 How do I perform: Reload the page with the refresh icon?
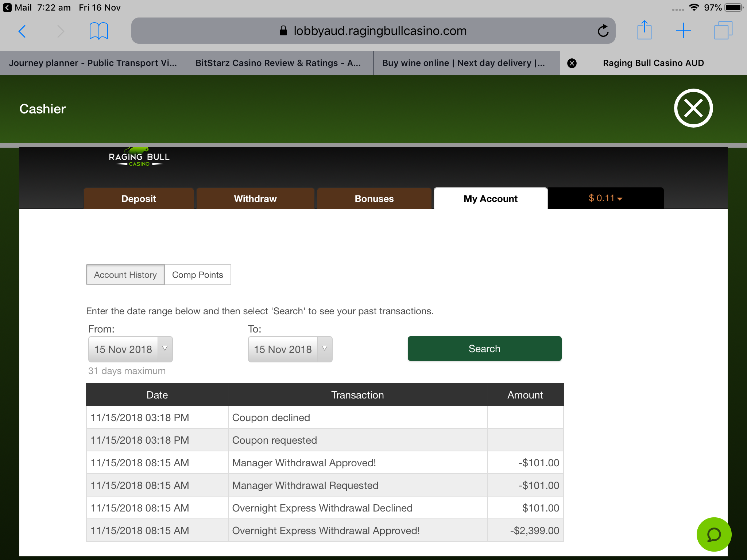[x=603, y=31]
